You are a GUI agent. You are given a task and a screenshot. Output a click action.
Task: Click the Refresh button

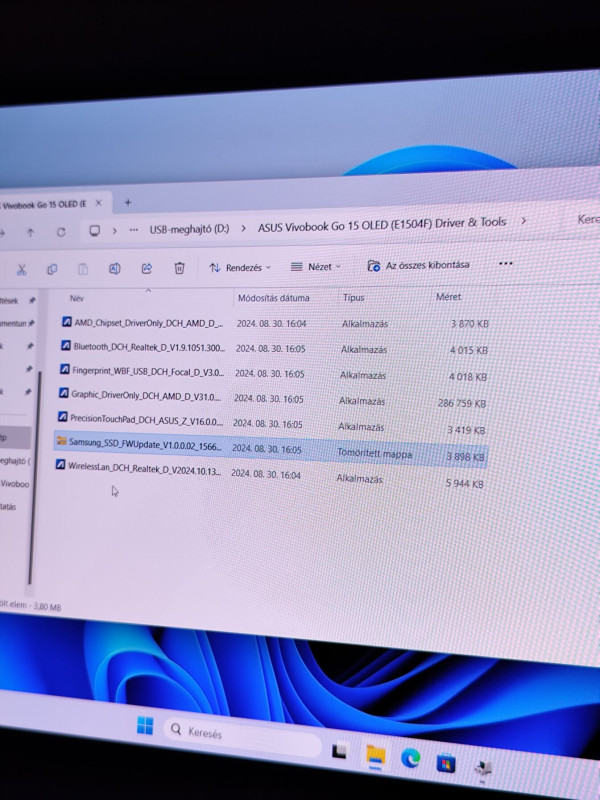click(x=61, y=232)
